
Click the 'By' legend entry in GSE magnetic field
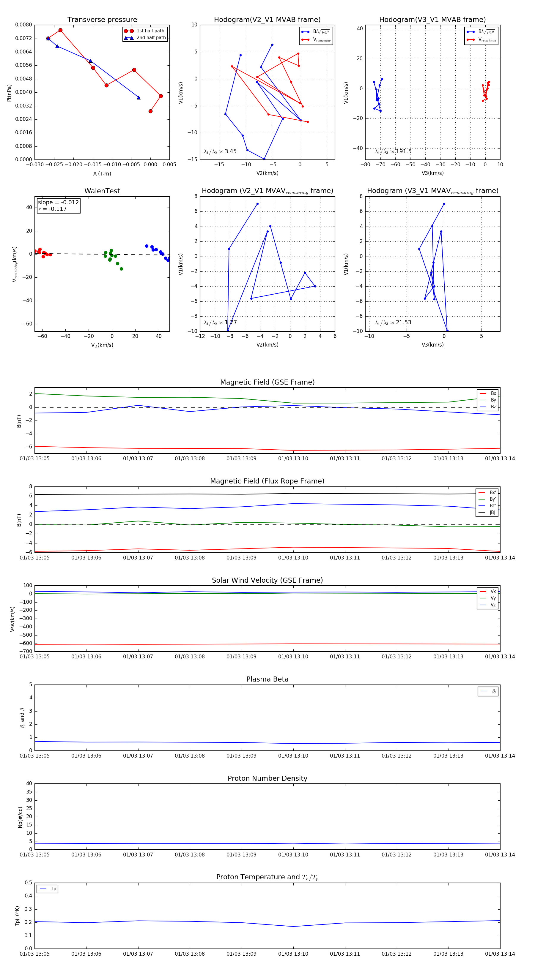[488, 400]
